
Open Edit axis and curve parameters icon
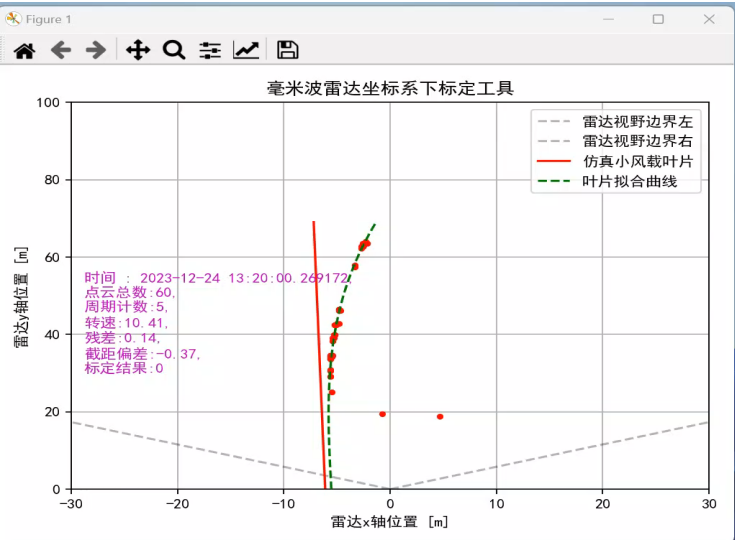[x=246, y=50]
